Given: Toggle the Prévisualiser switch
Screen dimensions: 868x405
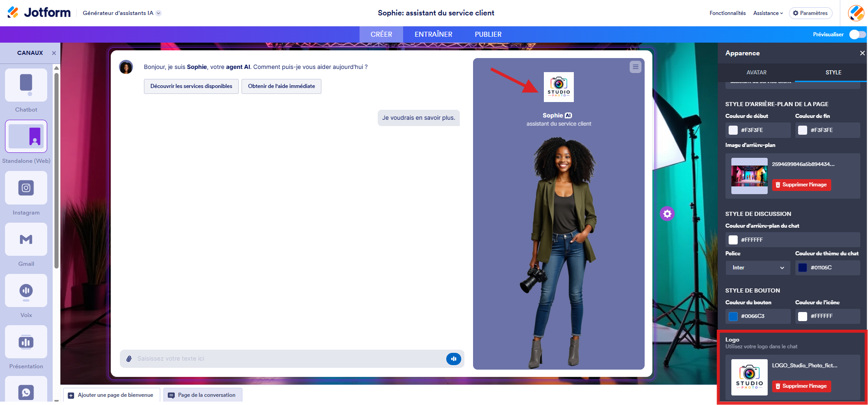Looking at the screenshot, I should pos(857,34).
